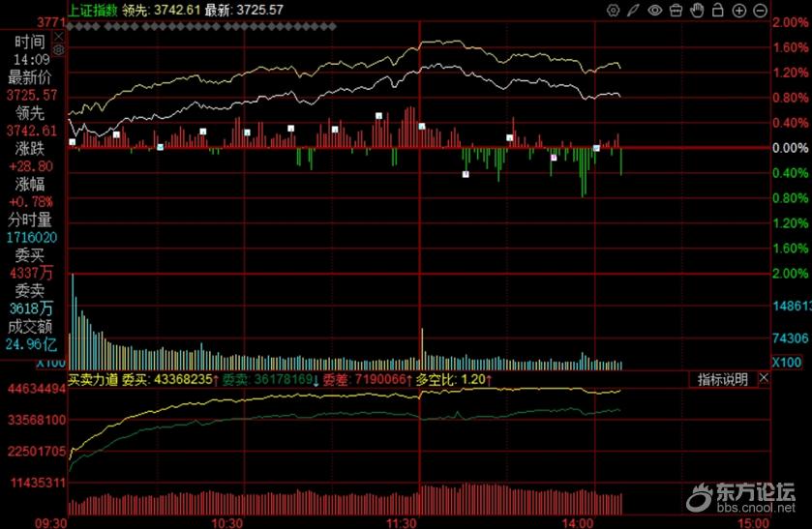Click the 买卖力道 indicator name
The height and width of the screenshot is (529, 812).
pos(93,379)
